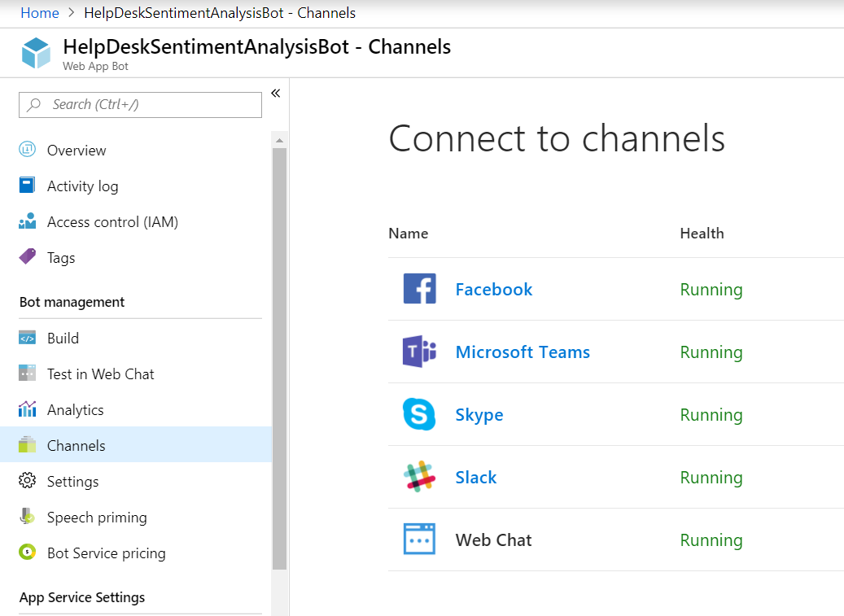Open the Overview menu item
This screenshot has height=616, width=844.
(77, 151)
